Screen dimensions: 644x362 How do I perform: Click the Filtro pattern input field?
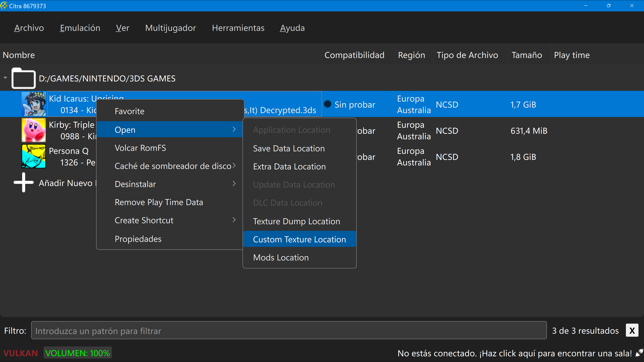289,330
